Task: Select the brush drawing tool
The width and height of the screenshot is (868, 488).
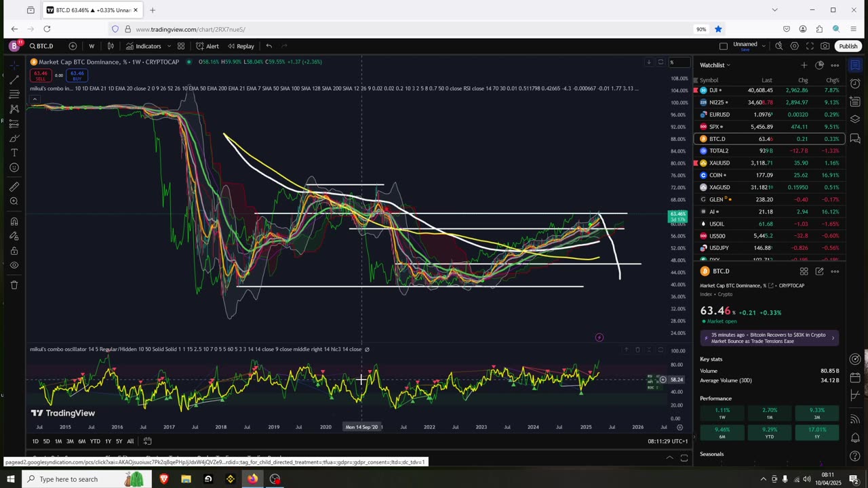Action: pyautogui.click(x=14, y=138)
